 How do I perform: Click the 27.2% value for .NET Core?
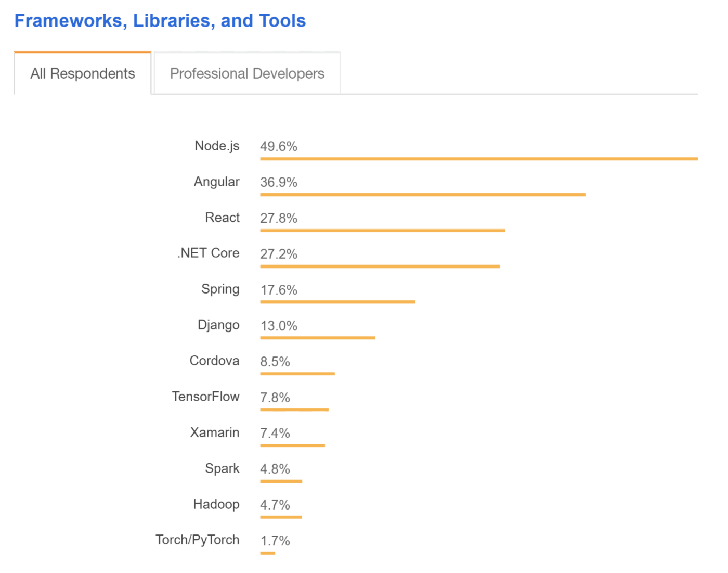coord(279,254)
